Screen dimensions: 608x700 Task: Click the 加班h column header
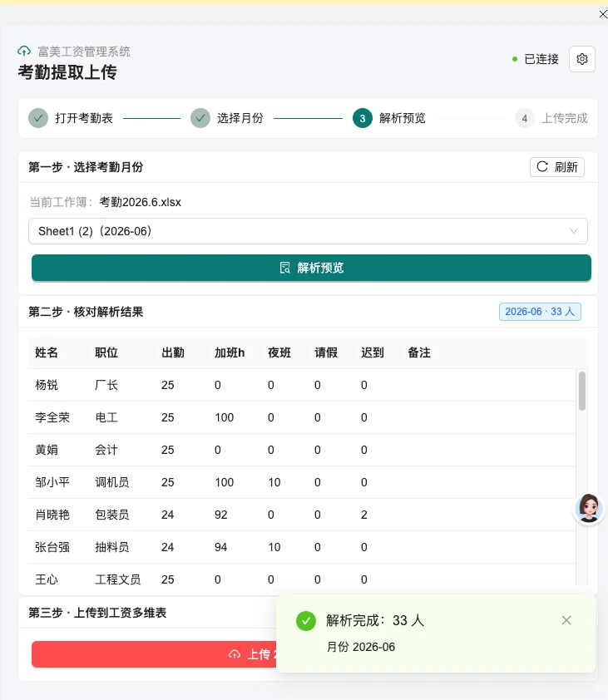[230, 352]
